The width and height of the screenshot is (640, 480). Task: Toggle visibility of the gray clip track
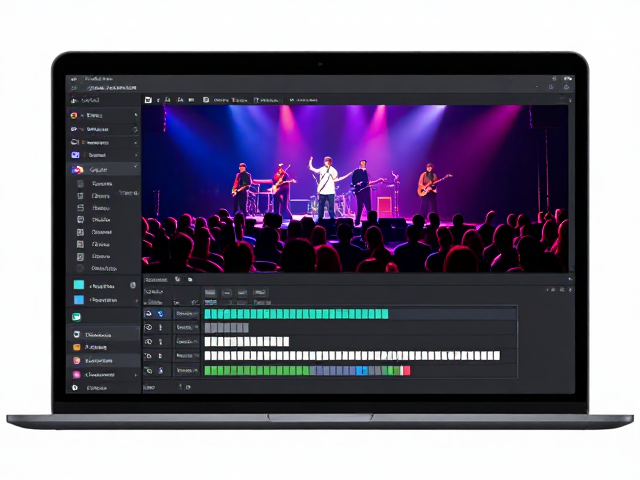click(x=149, y=327)
